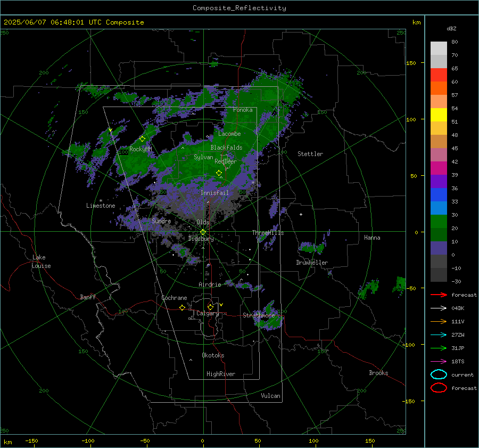479x448 pixels.
Task: Click the RedDeer city label
Action: [x=226, y=161]
